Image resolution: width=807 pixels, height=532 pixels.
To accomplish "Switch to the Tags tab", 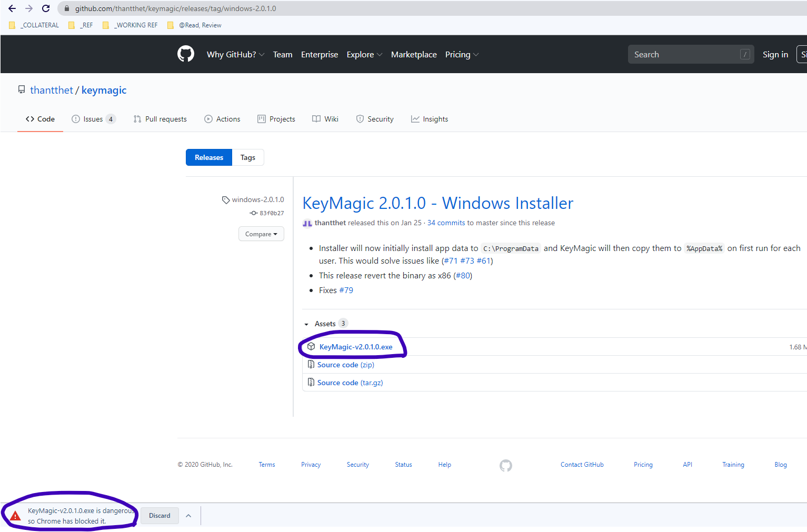I will [x=247, y=157].
